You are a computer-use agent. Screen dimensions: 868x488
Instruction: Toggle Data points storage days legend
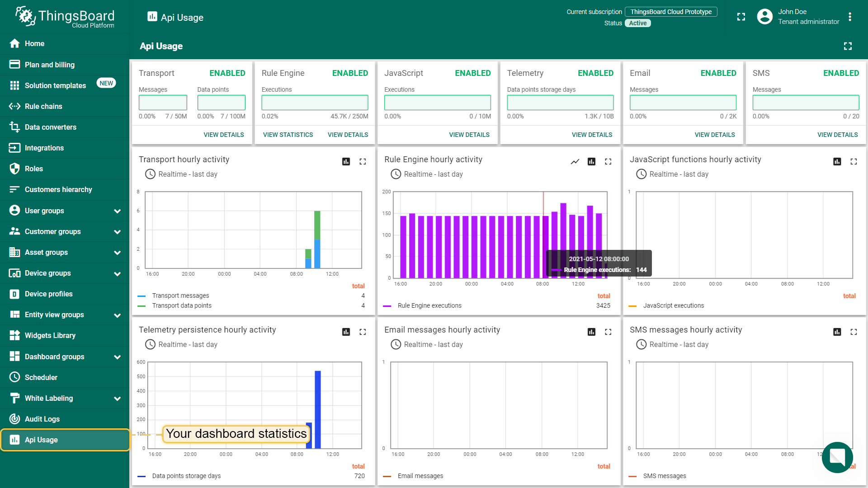pyautogui.click(x=186, y=476)
